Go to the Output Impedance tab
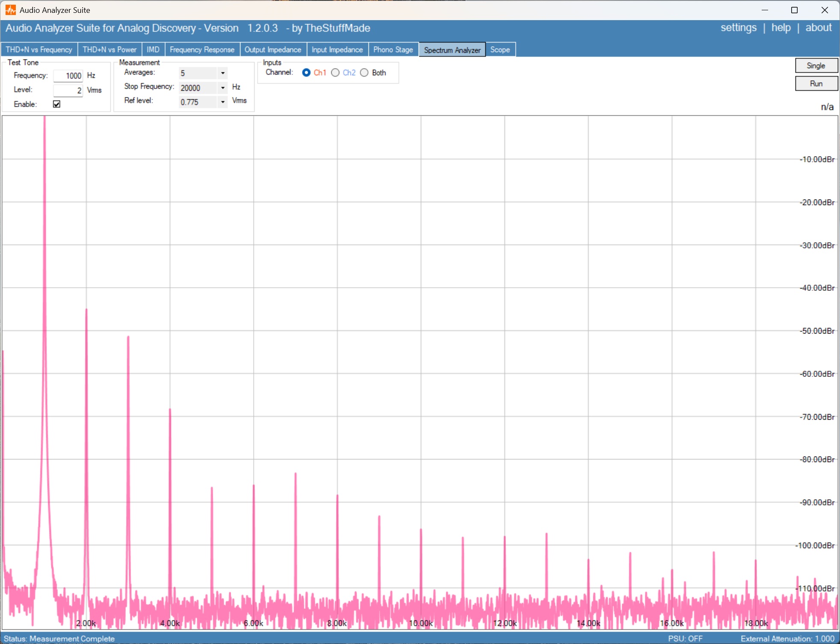The height and width of the screenshot is (644, 840). click(x=273, y=50)
